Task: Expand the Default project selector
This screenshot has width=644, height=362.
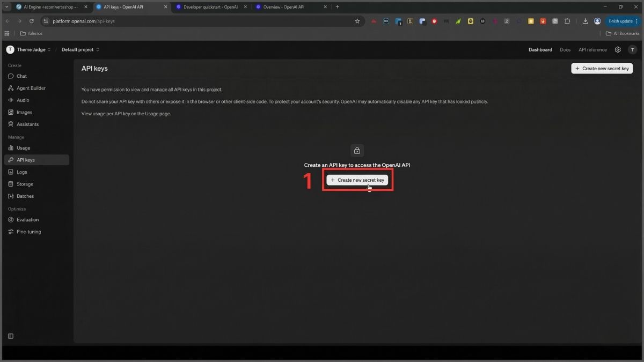Action: [80, 49]
